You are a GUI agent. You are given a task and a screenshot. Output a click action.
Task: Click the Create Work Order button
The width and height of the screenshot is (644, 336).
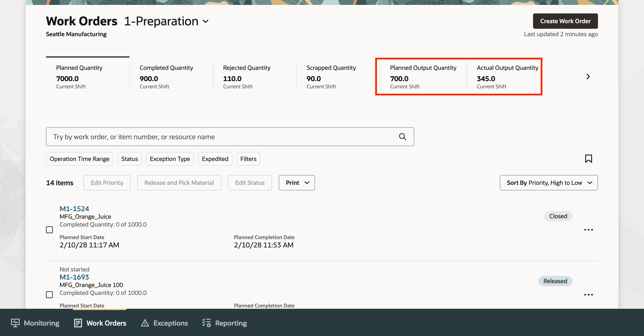pos(565,21)
